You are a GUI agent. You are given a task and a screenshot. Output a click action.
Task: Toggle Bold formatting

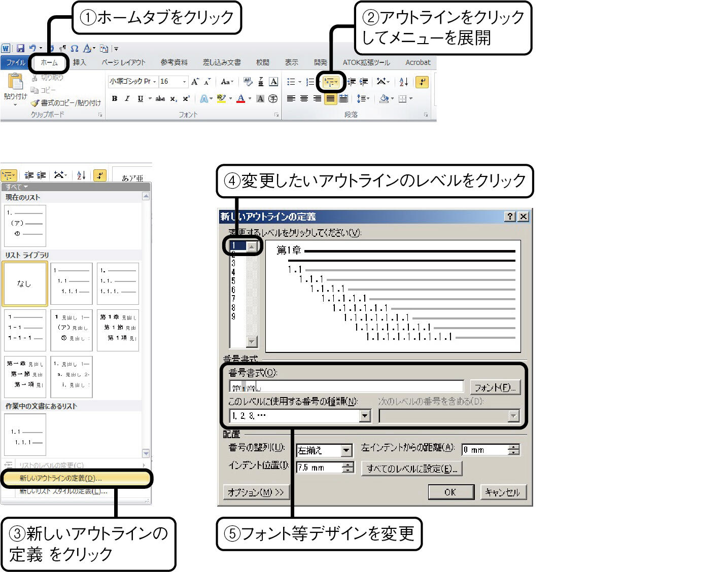point(115,98)
